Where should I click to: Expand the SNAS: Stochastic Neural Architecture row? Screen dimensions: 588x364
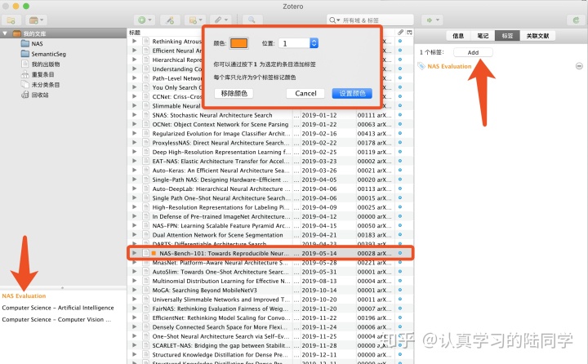(x=134, y=115)
